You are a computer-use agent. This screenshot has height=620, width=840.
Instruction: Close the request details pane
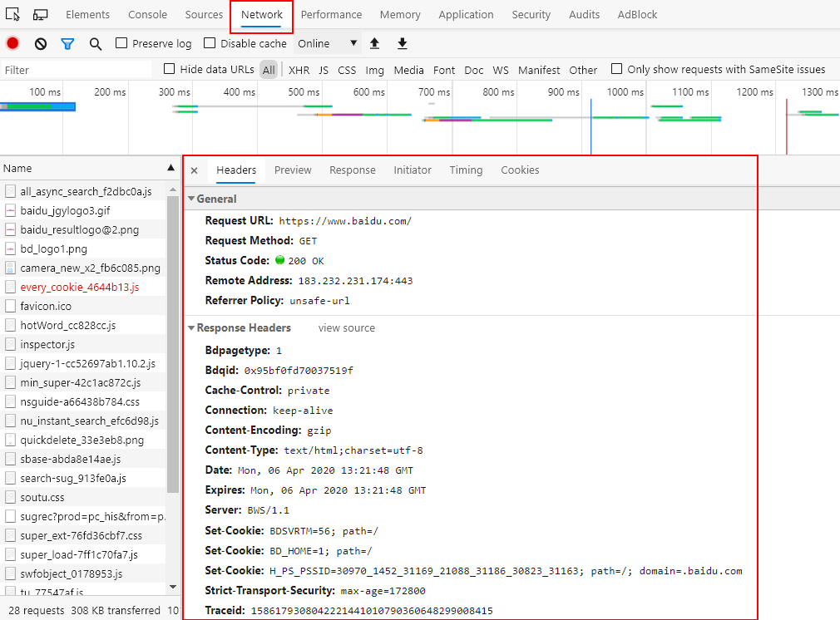(x=195, y=170)
